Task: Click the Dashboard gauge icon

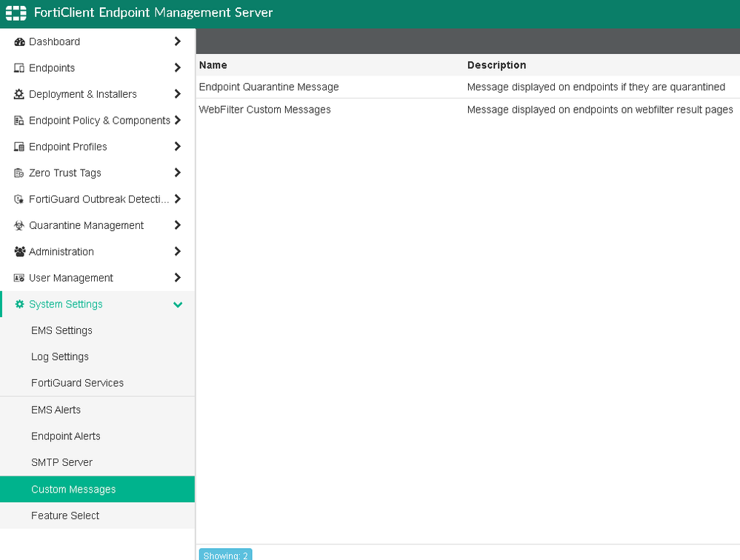Action: (x=19, y=42)
